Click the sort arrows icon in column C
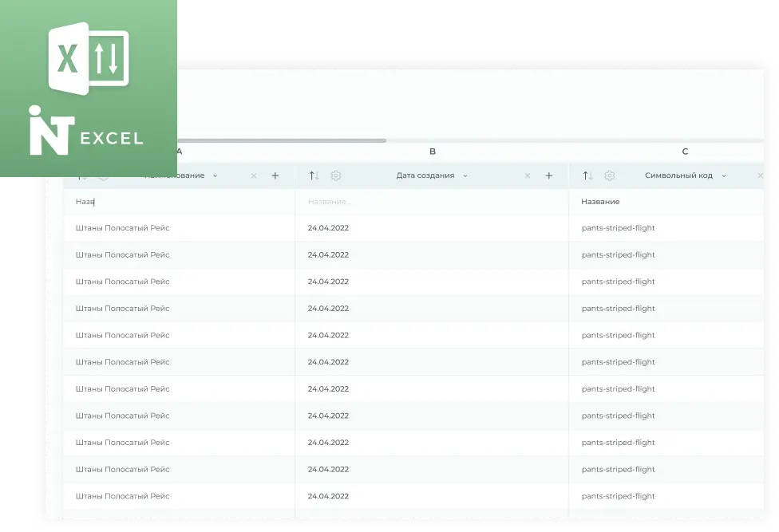 [x=588, y=175]
